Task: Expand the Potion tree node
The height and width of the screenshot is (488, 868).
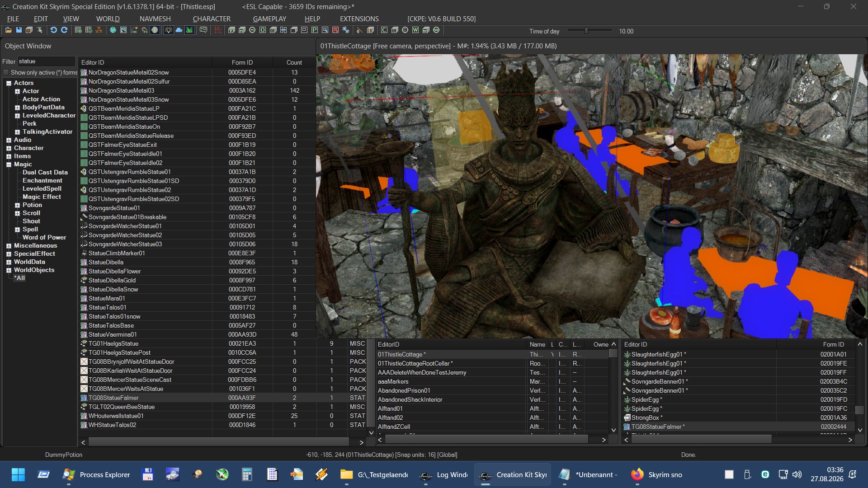Action: point(17,205)
